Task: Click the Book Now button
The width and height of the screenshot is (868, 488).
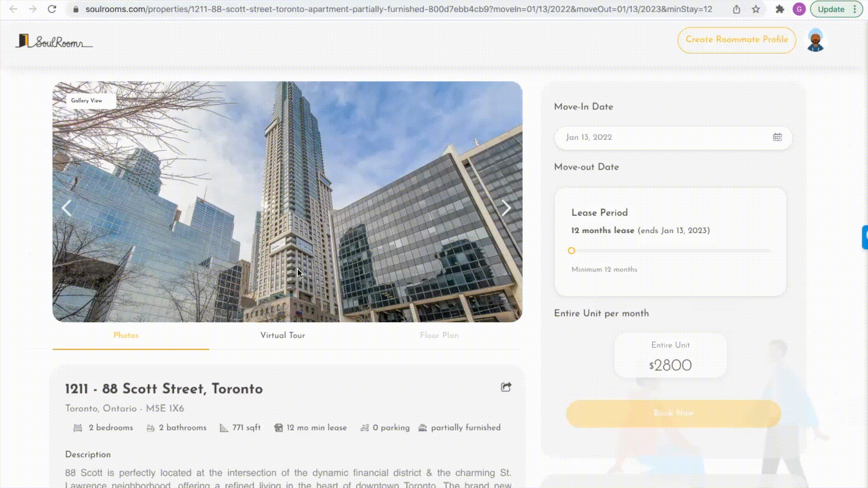Action: coord(673,413)
